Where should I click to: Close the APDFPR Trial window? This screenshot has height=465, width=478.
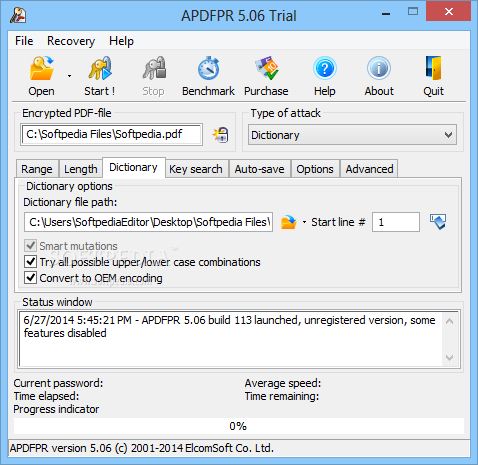(449, 12)
